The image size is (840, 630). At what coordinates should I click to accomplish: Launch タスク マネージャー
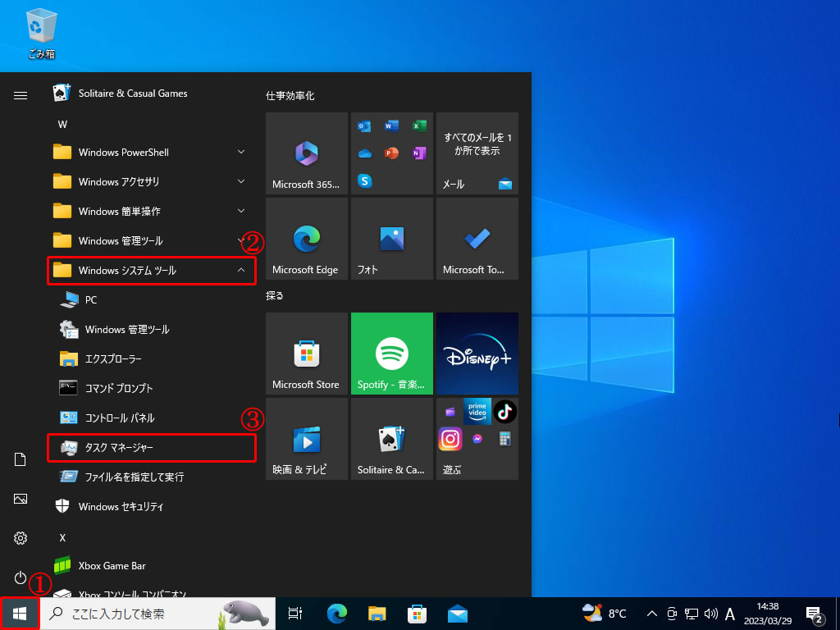pos(152,447)
